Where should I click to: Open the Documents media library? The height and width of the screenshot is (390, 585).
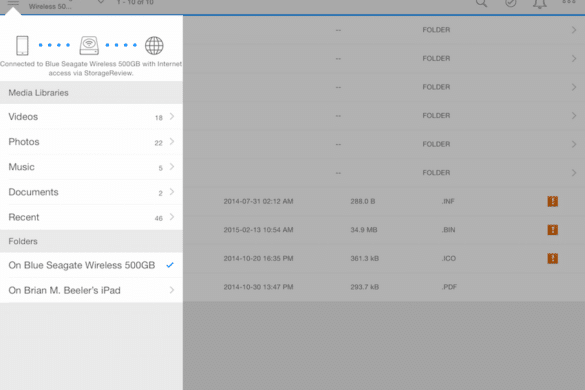(91, 192)
